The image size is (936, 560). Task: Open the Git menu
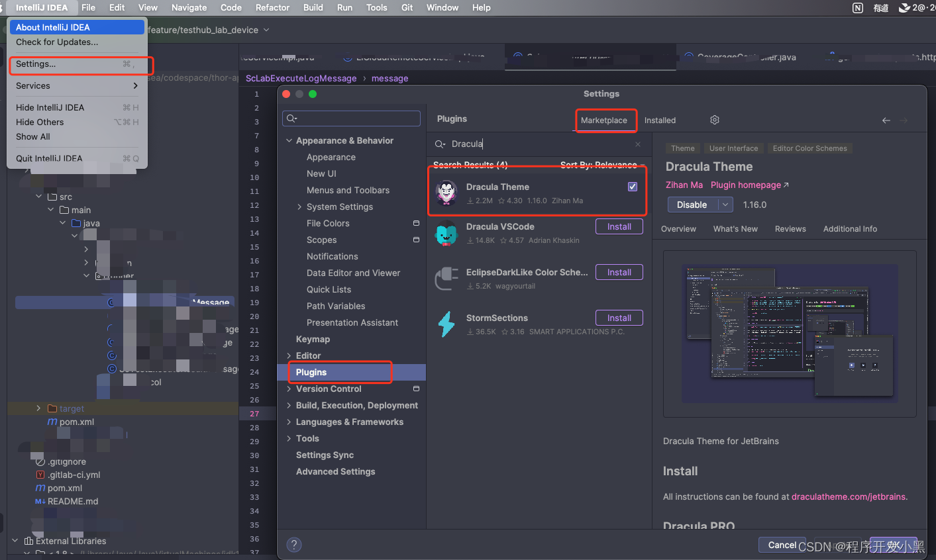(x=407, y=7)
